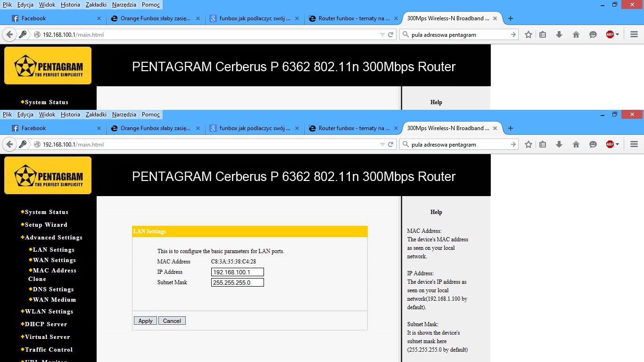Viewport: 644px width, 362px height.
Task: Open URL history dropdown in the lower window
Action: (x=382, y=145)
